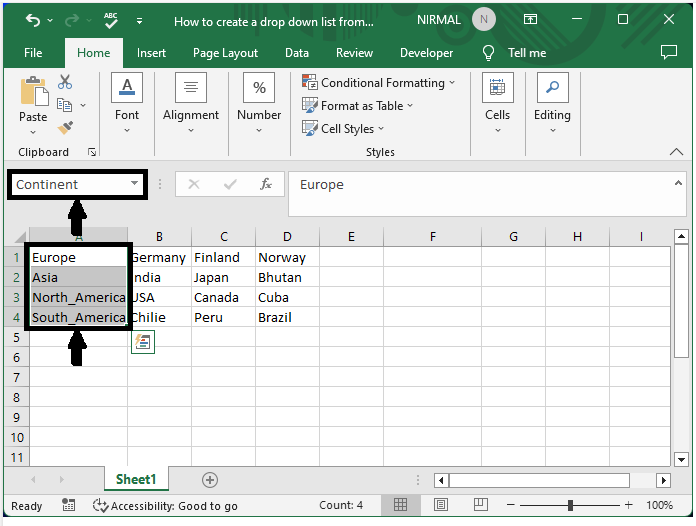Click the Name Box showing Continent
696x526 pixels.
[69, 184]
